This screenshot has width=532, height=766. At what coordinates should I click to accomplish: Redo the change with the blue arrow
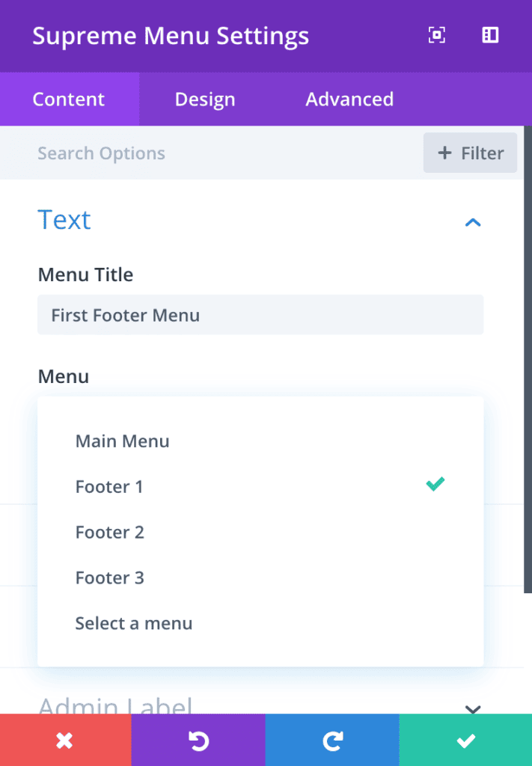[x=331, y=740]
